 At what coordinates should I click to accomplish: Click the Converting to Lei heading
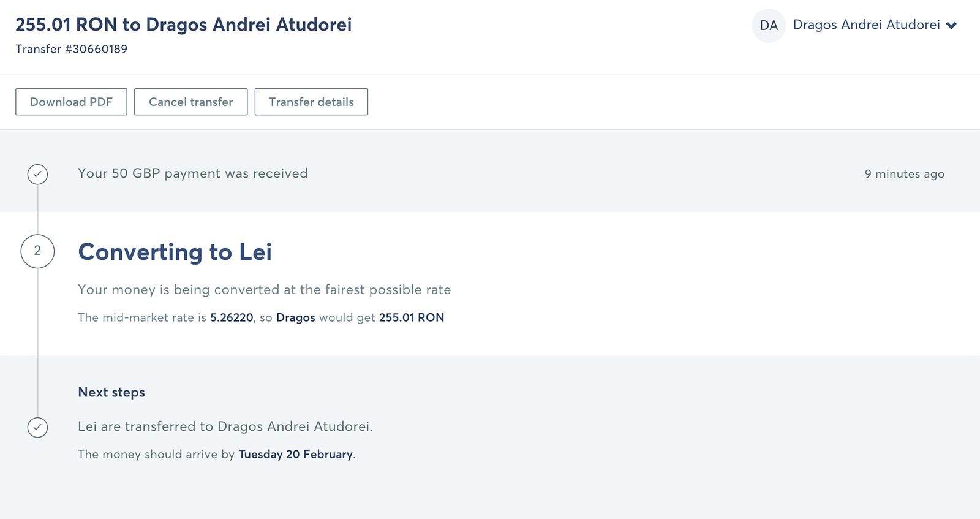pyautogui.click(x=175, y=252)
